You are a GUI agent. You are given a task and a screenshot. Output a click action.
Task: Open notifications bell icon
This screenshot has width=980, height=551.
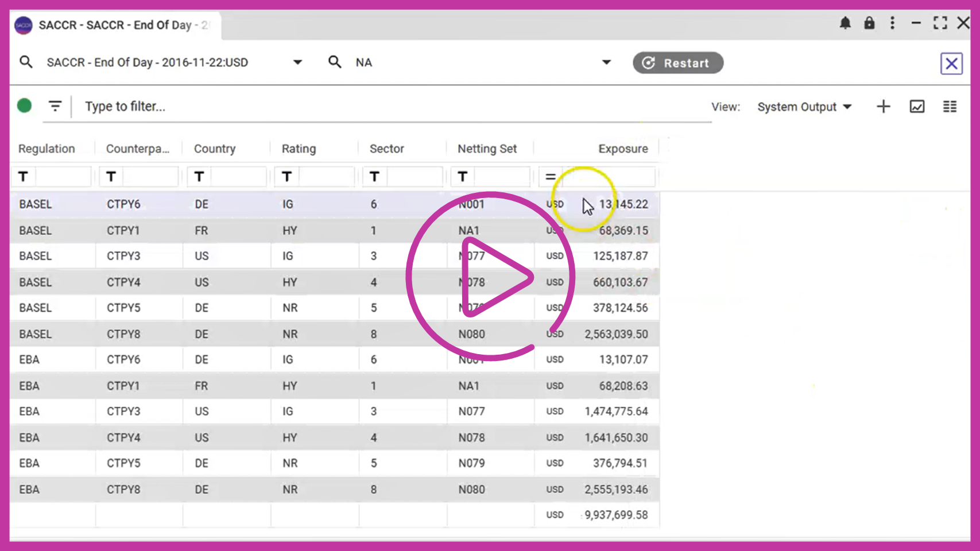click(x=845, y=23)
